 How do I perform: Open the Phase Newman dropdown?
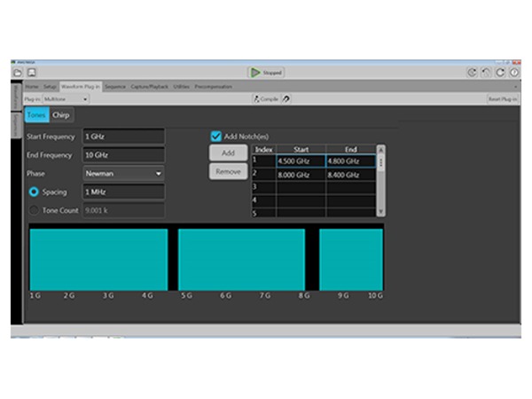[123, 173]
